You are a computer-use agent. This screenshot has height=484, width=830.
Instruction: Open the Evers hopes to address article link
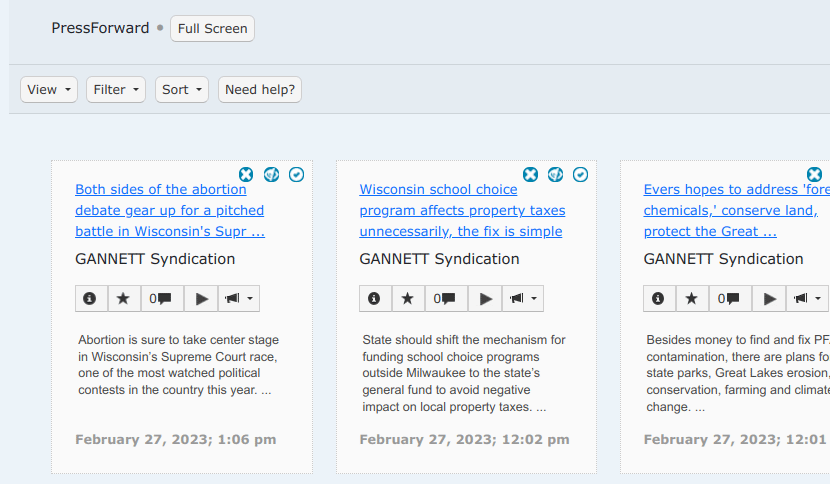736,210
